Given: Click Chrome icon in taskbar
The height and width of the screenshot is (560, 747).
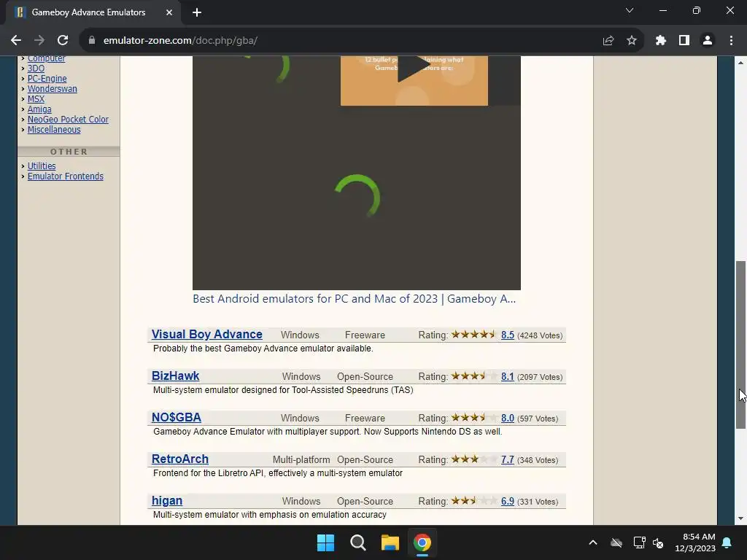Looking at the screenshot, I should pyautogui.click(x=422, y=542).
